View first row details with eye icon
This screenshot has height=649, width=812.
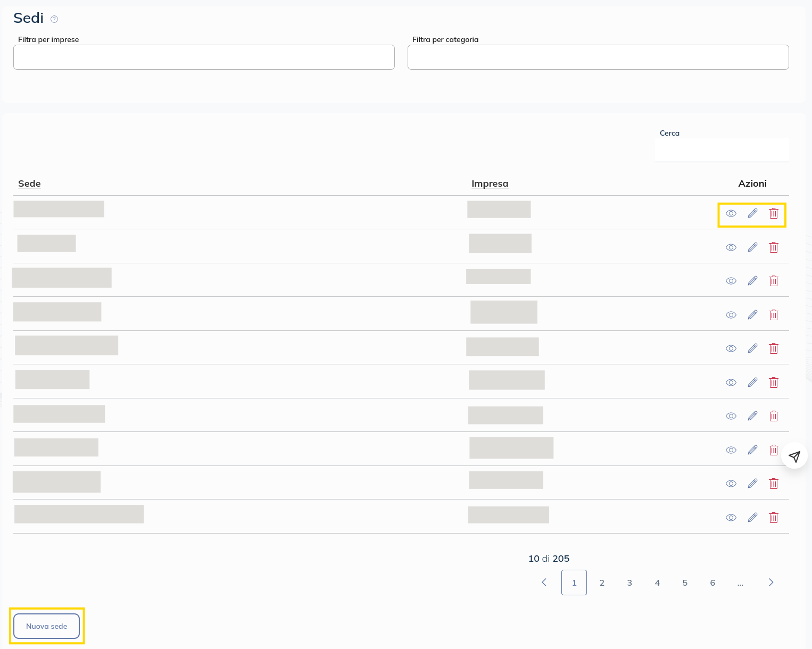pos(731,213)
